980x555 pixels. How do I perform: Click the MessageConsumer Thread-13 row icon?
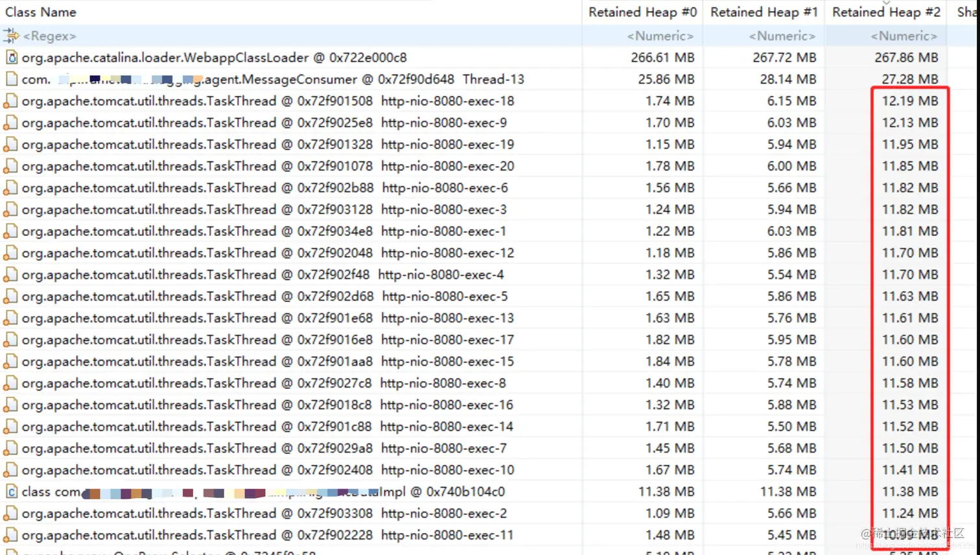11,79
